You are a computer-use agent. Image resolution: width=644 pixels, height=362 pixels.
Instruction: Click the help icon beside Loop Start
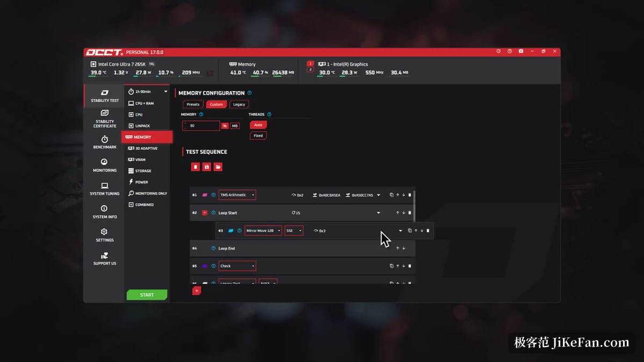point(213,213)
